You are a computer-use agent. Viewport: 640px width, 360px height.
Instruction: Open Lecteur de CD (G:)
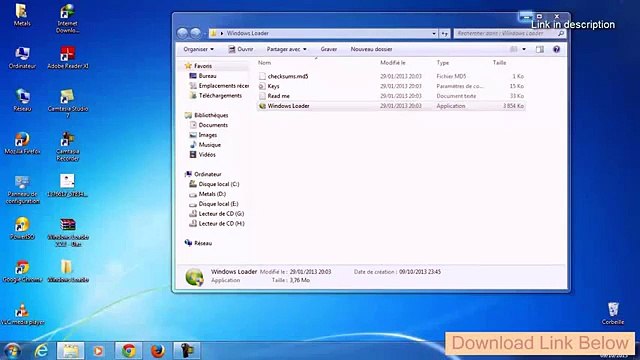[x=221, y=213]
